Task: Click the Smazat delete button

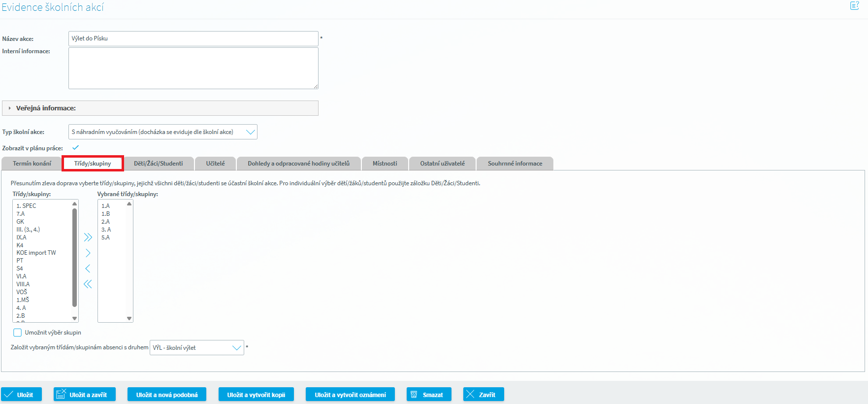Action: pyautogui.click(x=428, y=395)
